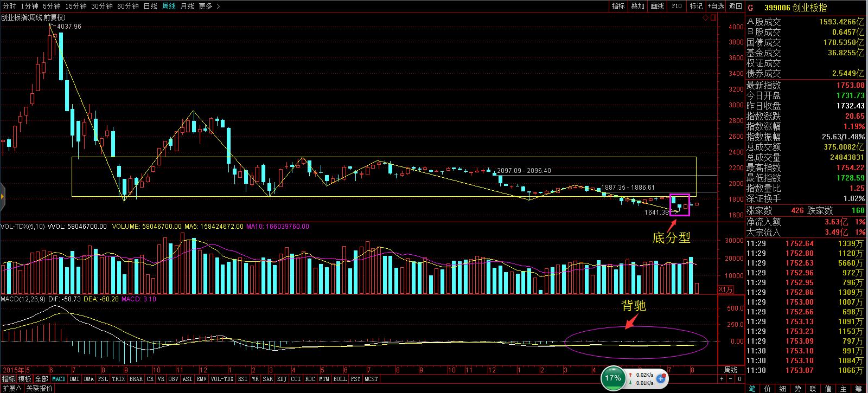Viewport: 868px width, 393px height.
Task: Click the 叠加 overlay button
Action: 637,6
